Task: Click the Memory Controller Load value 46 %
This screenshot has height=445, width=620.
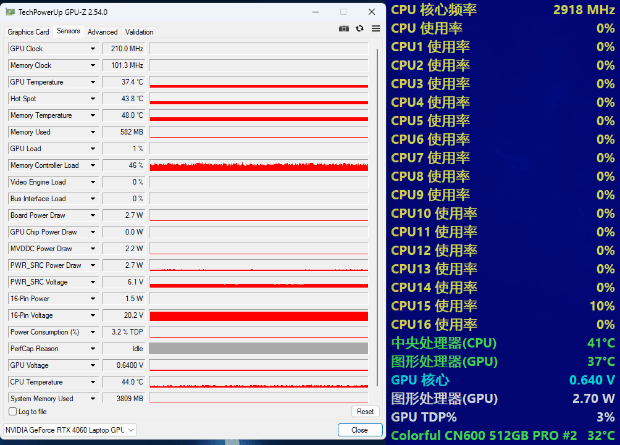Action: (124, 165)
